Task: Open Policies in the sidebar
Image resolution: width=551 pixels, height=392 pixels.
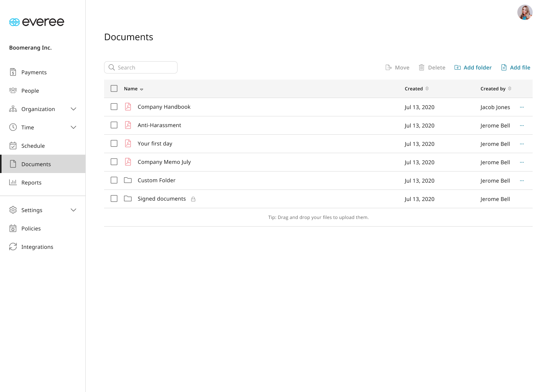Action: [43, 229]
